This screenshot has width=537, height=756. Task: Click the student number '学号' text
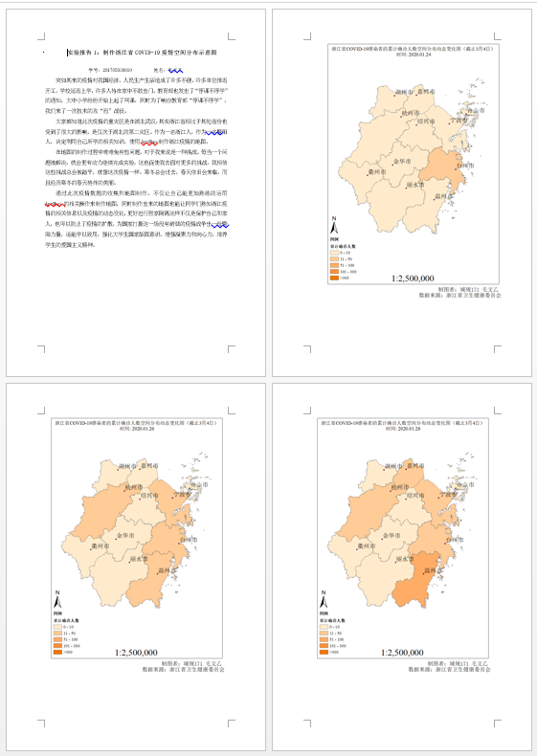(x=110, y=71)
